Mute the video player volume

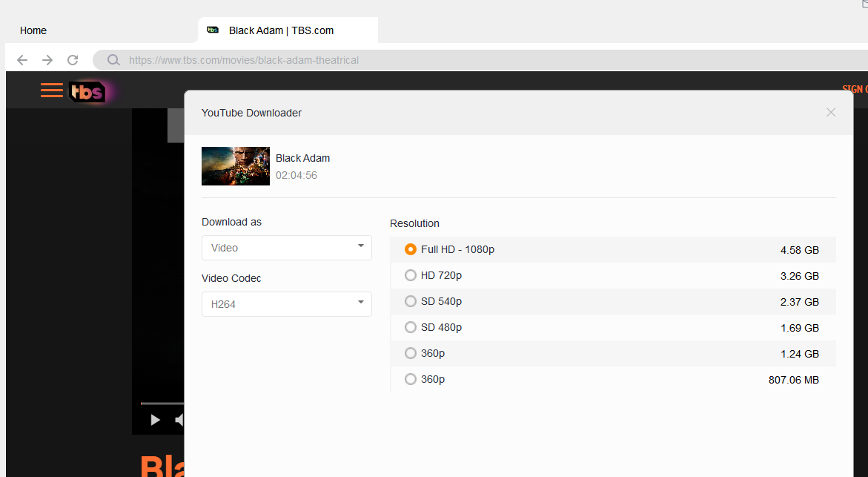[x=179, y=420]
